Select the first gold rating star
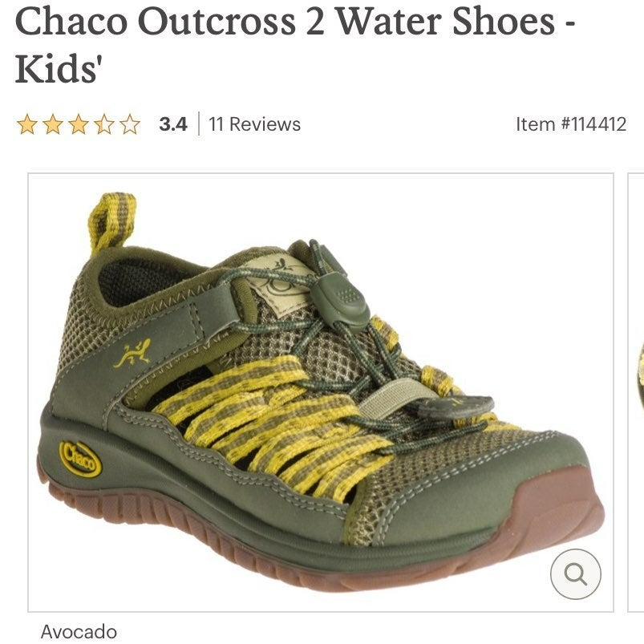The height and width of the screenshot is (644, 644). 26,124
